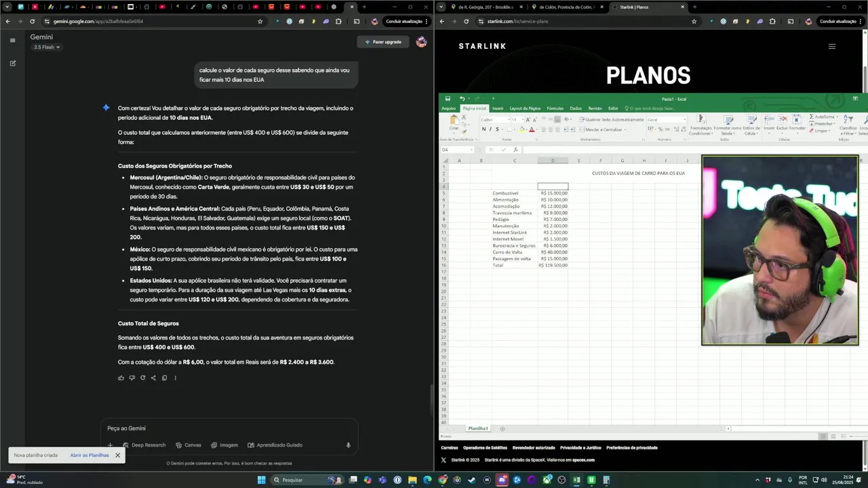Image resolution: width=868 pixels, height=488 pixels.
Task: Open Formatação Condicional menu
Action: tap(701, 124)
